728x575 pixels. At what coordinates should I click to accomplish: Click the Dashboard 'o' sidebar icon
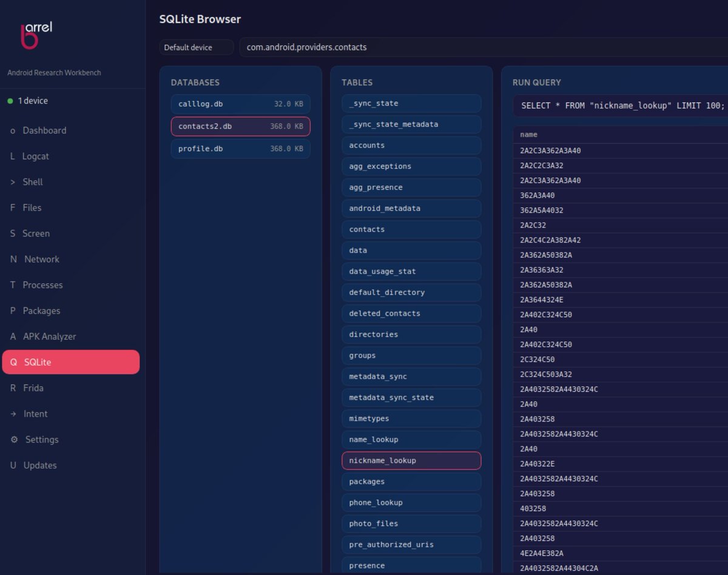[13, 130]
